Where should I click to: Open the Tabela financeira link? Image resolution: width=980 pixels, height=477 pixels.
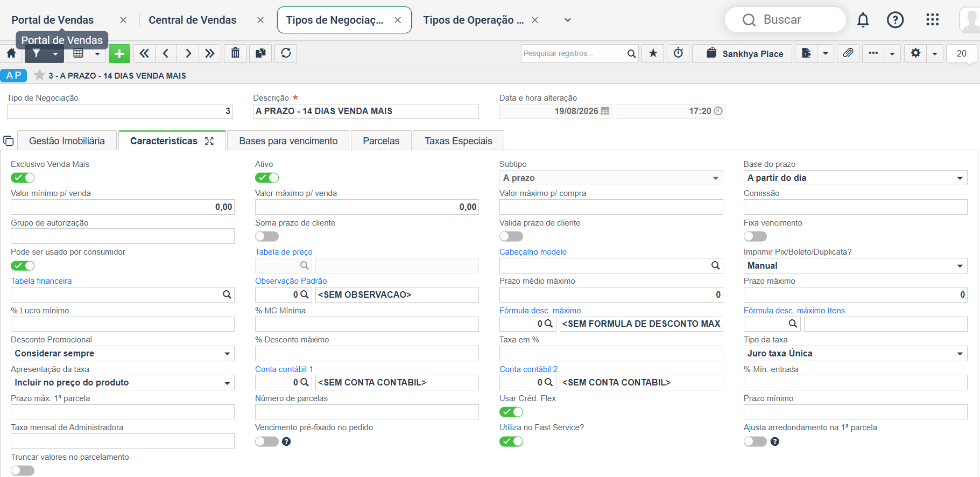[x=41, y=281]
